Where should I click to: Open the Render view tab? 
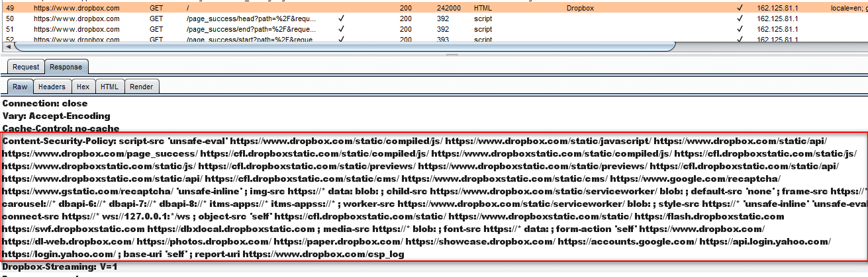point(141,87)
